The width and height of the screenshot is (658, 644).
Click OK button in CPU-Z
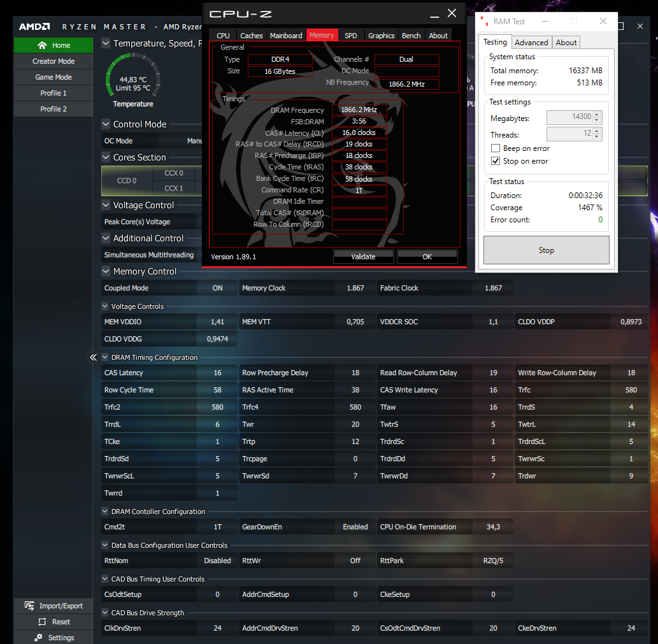pos(427,256)
